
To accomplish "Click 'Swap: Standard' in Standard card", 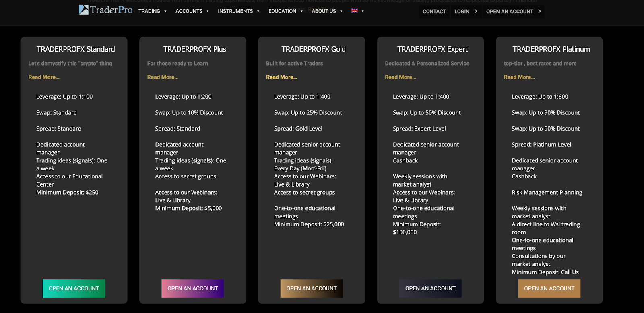I will click(x=56, y=113).
